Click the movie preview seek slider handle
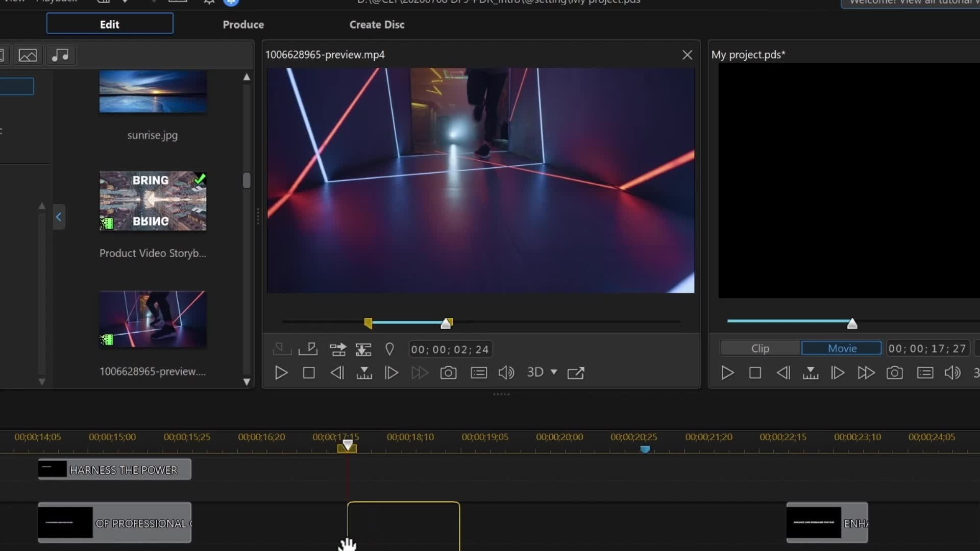 [852, 323]
